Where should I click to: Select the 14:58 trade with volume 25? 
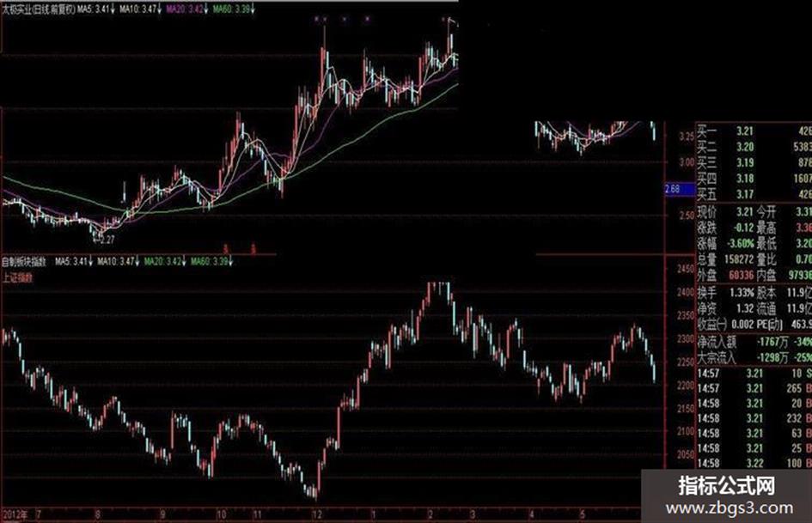click(x=754, y=448)
